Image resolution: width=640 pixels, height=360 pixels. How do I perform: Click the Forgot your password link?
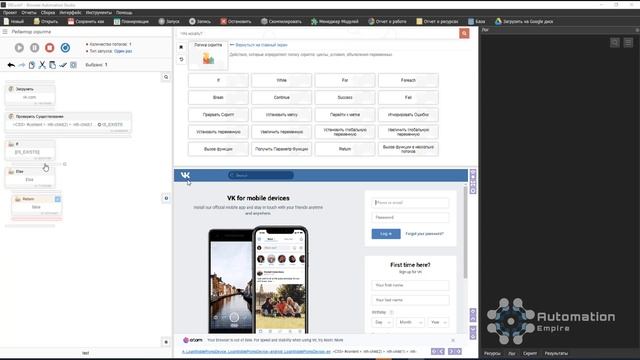[x=424, y=234]
